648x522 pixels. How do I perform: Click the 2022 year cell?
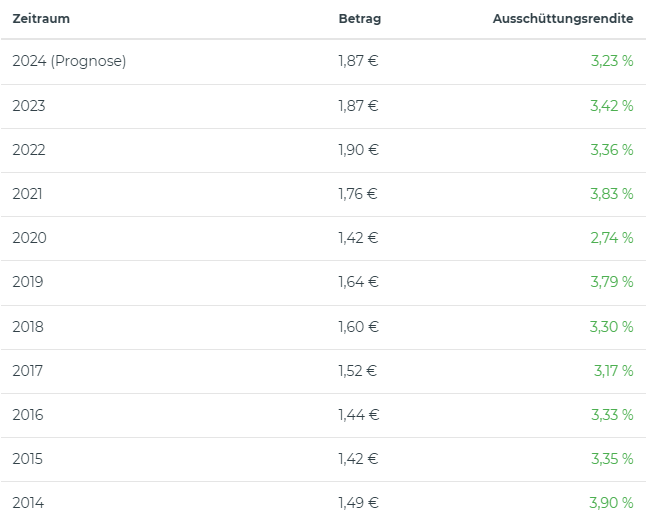point(29,150)
